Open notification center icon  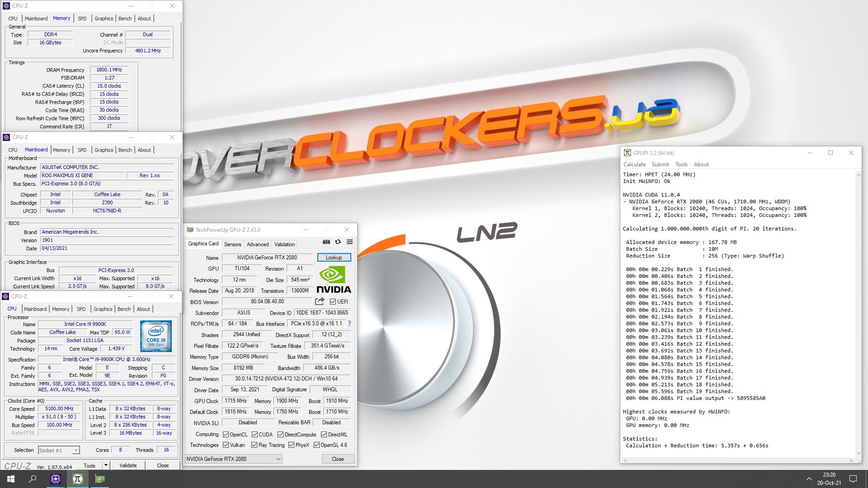pos(853,479)
